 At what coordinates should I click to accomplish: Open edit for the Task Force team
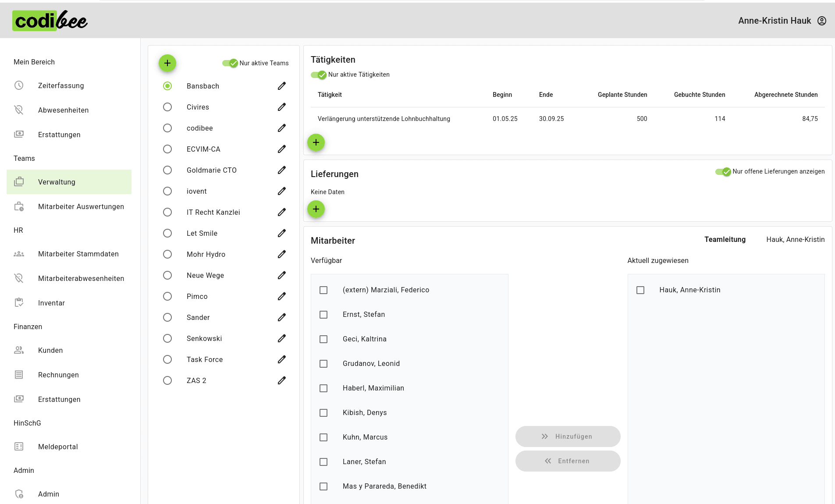pyautogui.click(x=282, y=359)
